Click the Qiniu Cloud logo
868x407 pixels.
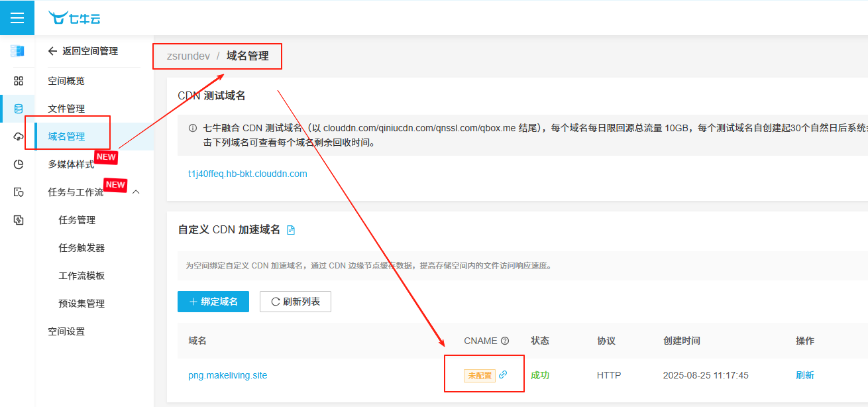(x=74, y=18)
